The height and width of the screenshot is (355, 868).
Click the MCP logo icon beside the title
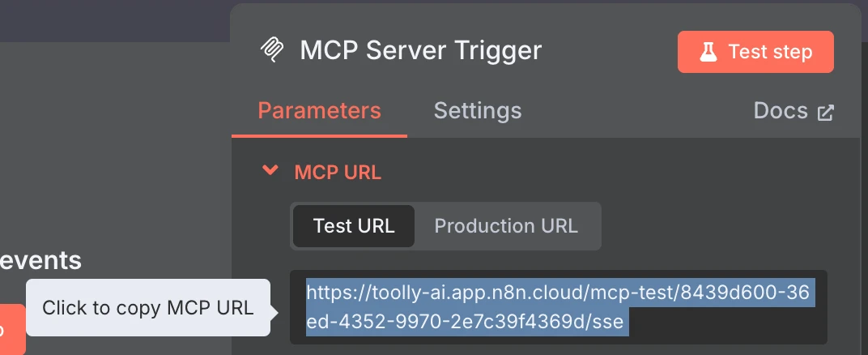pyautogui.click(x=272, y=50)
